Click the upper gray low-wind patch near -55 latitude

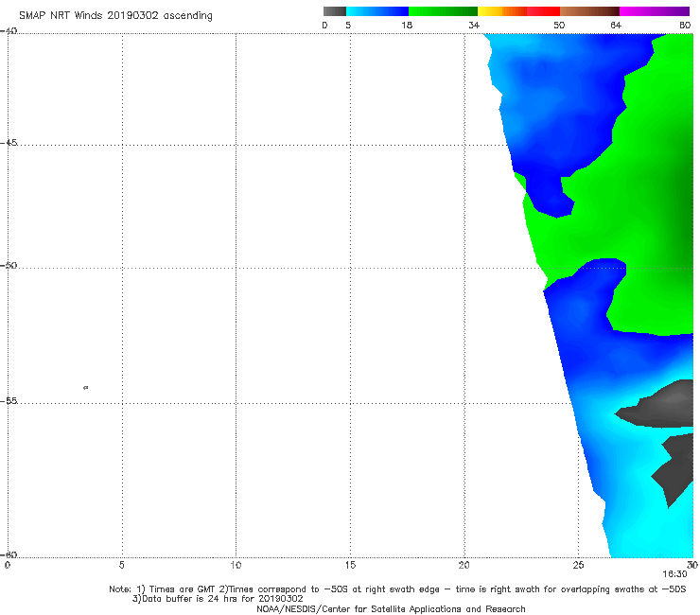[x=658, y=406]
